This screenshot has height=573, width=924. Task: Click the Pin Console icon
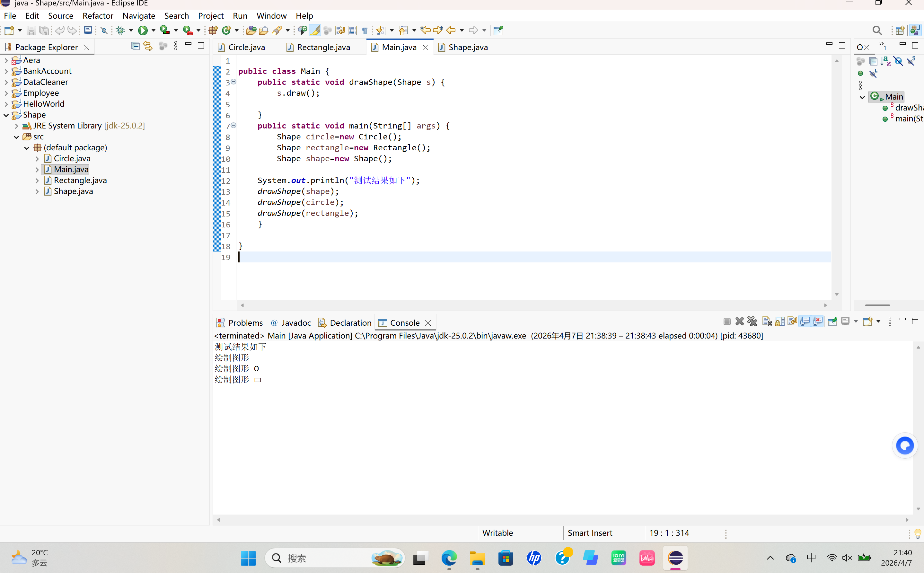pos(832,322)
